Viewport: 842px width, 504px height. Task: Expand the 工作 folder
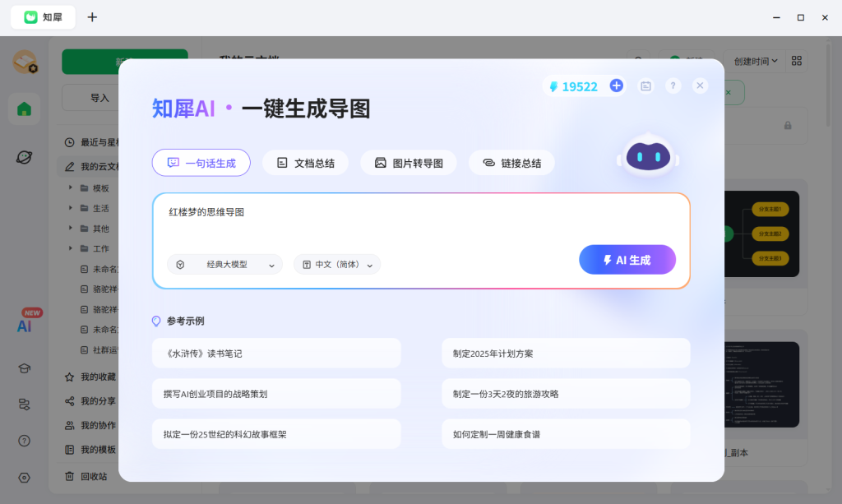(x=71, y=248)
